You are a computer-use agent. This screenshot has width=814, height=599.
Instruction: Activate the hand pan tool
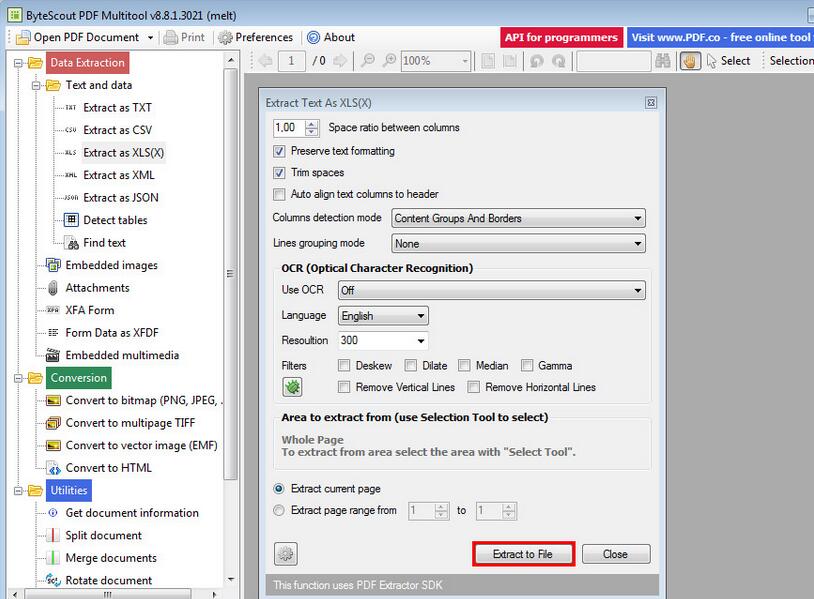(x=690, y=61)
